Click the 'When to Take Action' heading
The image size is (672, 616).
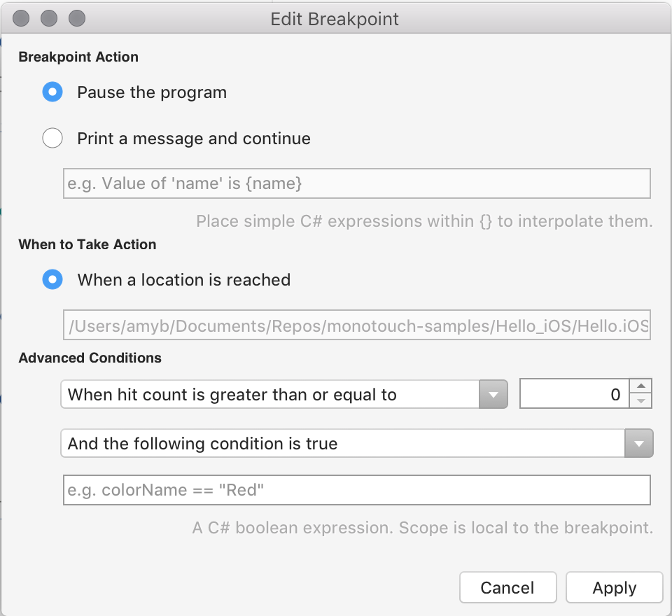click(87, 244)
